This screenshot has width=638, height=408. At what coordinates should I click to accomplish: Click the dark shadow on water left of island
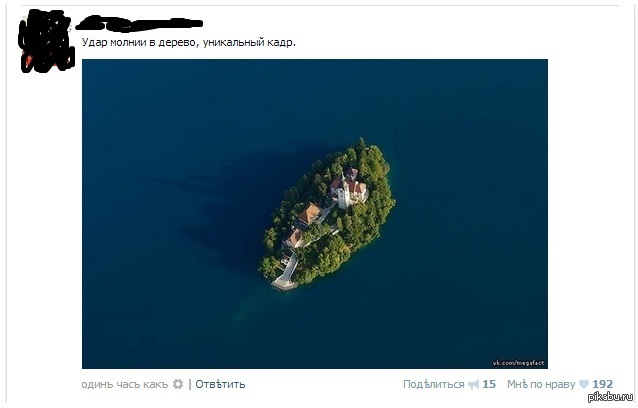click(228, 203)
